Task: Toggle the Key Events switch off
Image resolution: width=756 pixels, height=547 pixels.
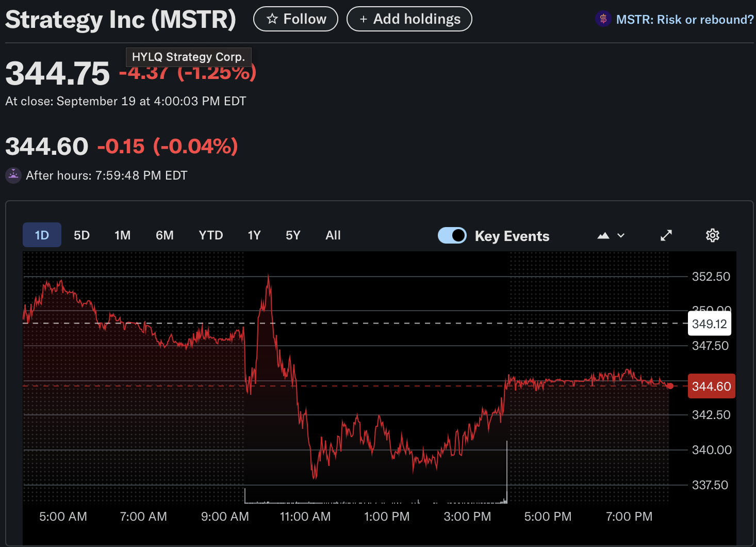Action: click(x=452, y=235)
